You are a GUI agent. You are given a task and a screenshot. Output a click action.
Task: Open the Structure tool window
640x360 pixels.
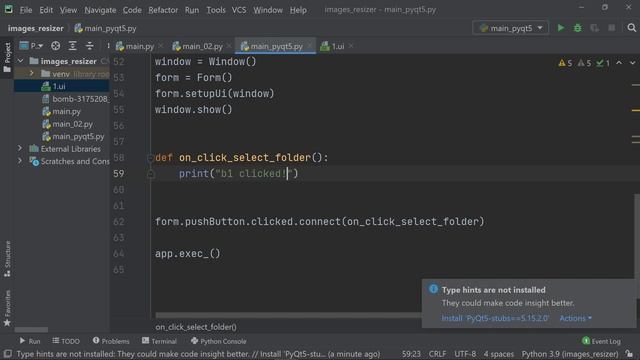coord(7,259)
